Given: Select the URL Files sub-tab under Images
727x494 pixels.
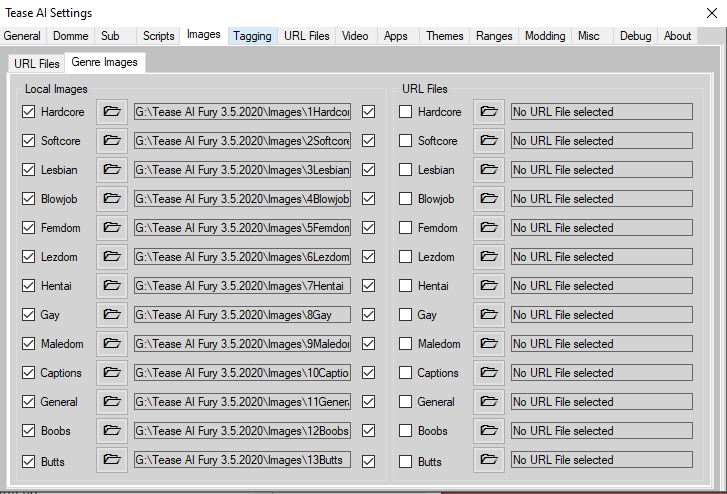Looking at the screenshot, I should [37, 64].
